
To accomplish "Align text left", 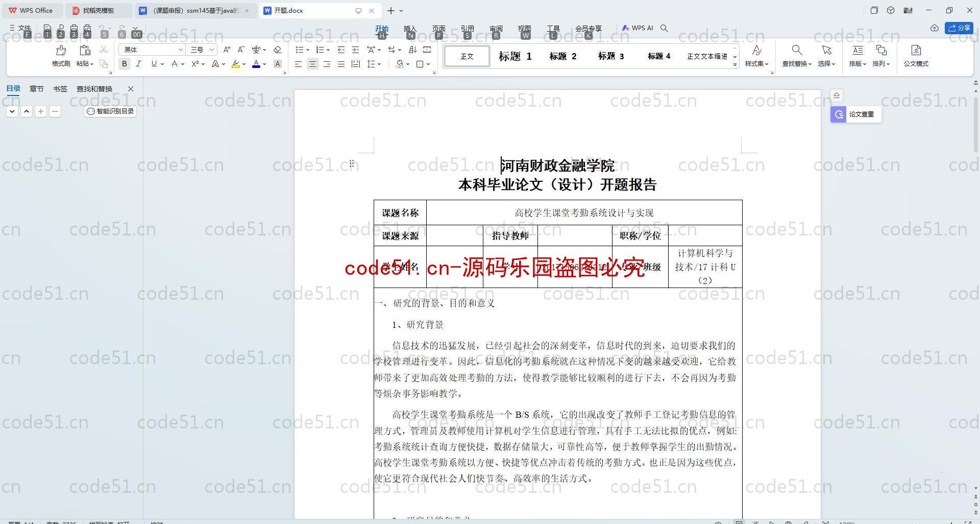I will click(x=298, y=64).
